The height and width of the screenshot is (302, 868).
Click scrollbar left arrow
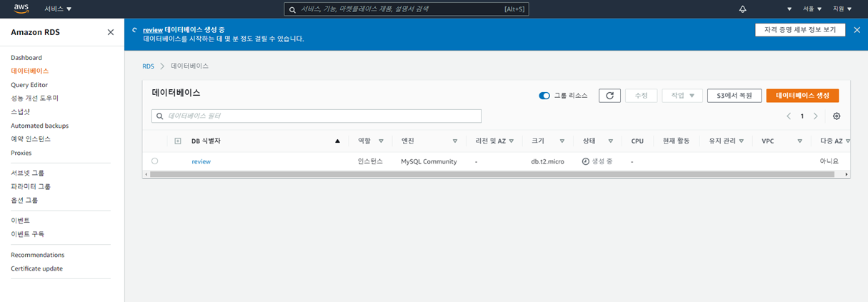[x=146, y=174]
